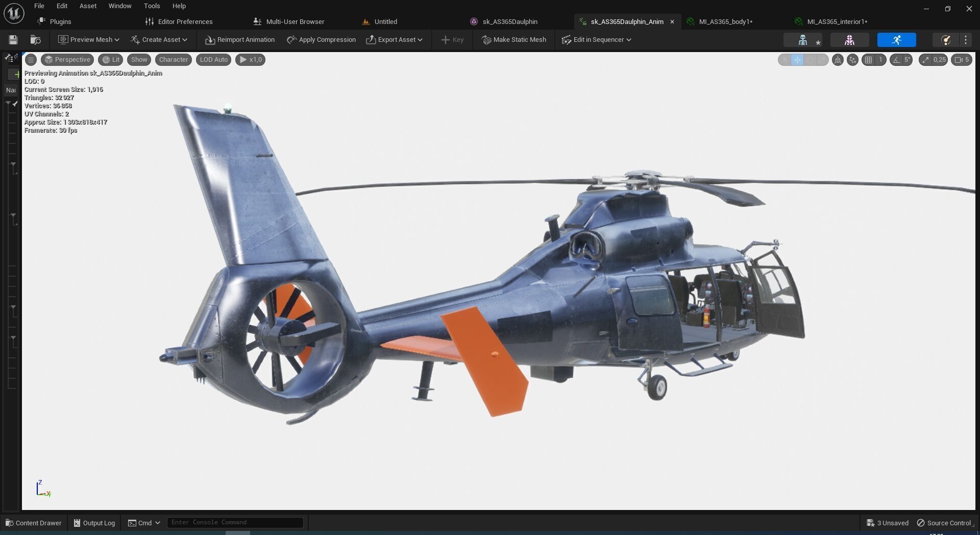The image size is (980, 535).
Task: Select the translate gizmo tool
Action: (x=797, y=60)
